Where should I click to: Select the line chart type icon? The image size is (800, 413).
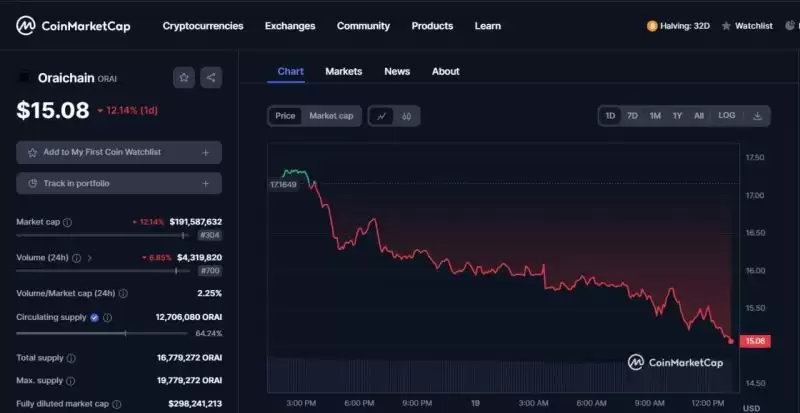tap(381, 116)
